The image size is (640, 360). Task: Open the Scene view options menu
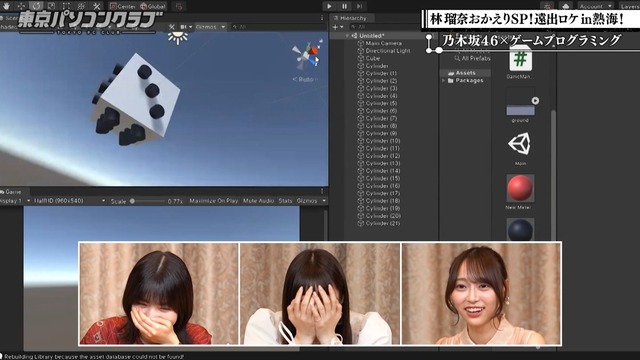(322, 18)
